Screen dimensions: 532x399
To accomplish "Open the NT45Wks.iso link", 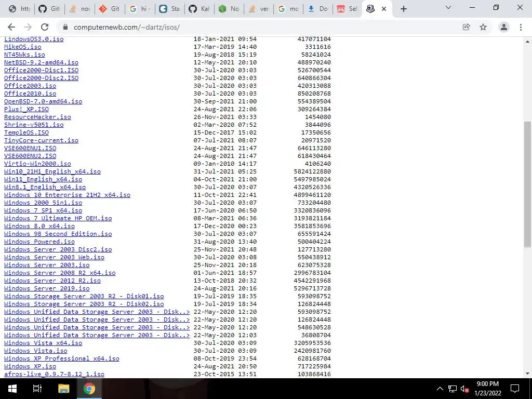I will point(24,55).
